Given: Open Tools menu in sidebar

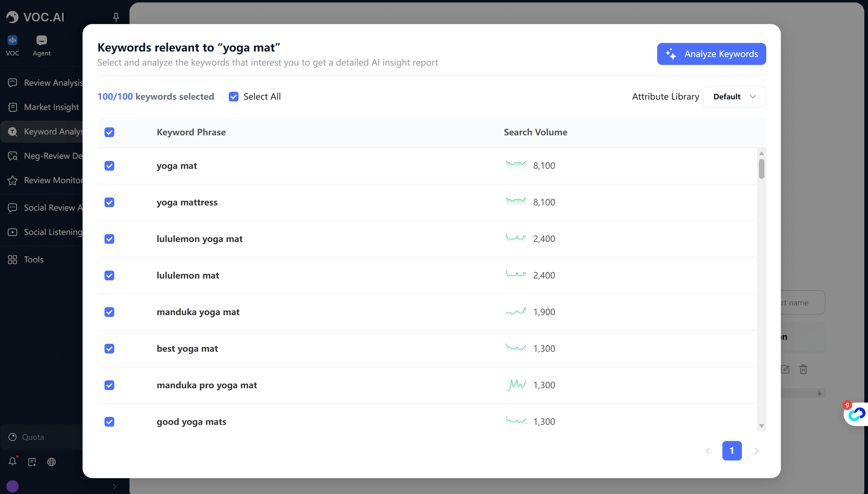Looking at the screenshot, I should 34,260.
